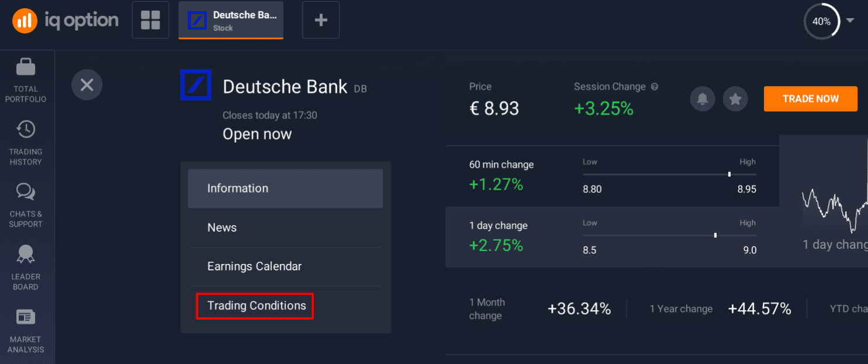Open Trading Conditions
The image size is (868, 364).
255,305
